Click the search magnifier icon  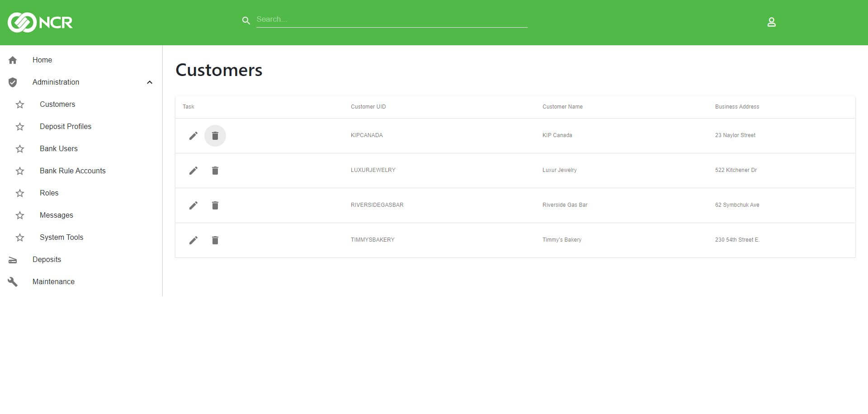[246, 20]
